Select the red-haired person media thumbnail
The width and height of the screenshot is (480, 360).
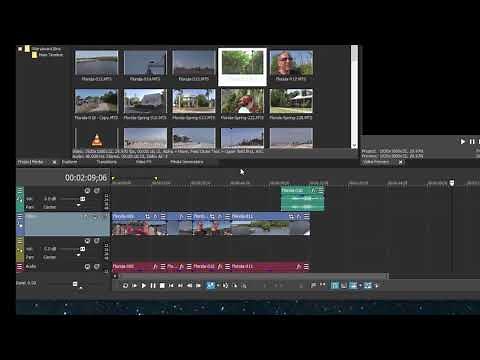[x=242, y=101]
